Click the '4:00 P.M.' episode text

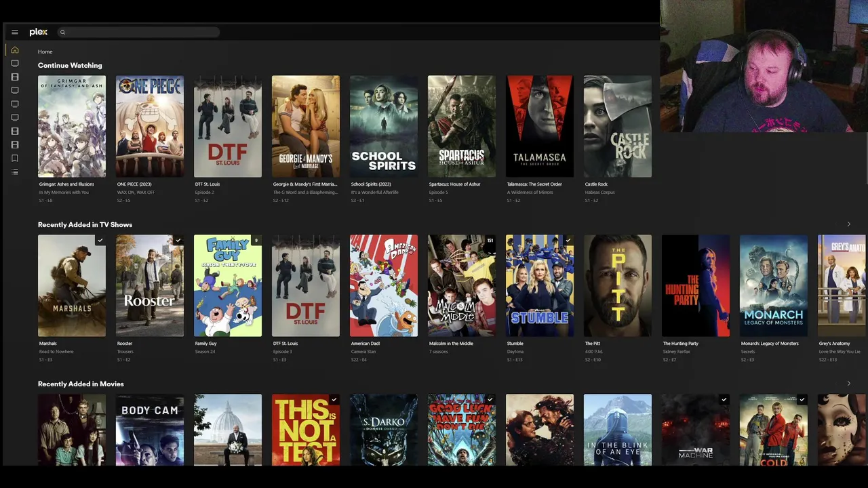(593, 352)
